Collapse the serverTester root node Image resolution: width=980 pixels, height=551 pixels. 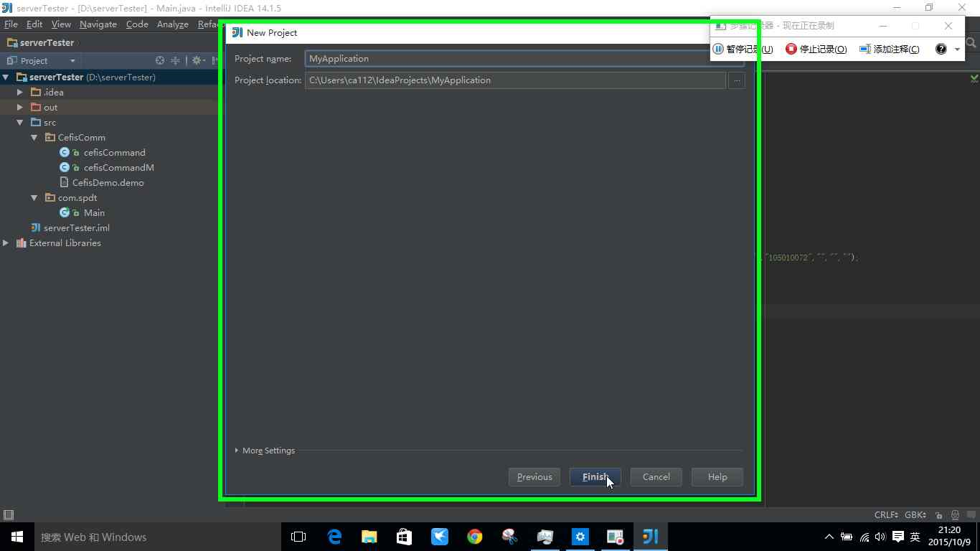6,77
